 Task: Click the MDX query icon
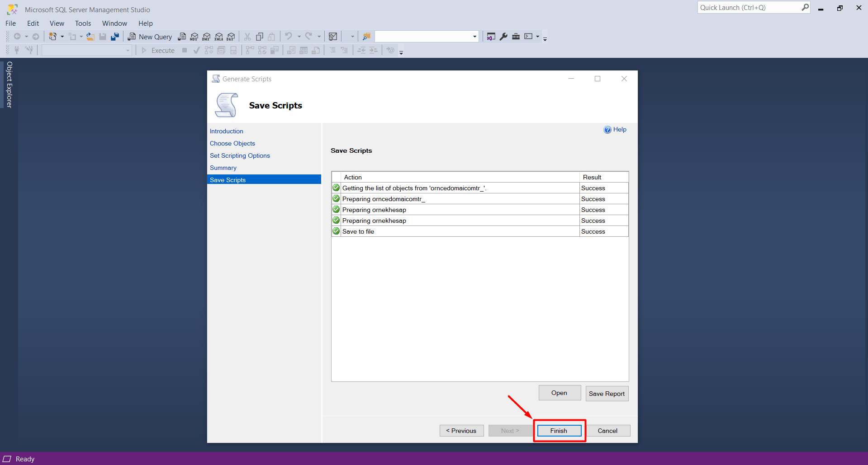coord(194,37)
